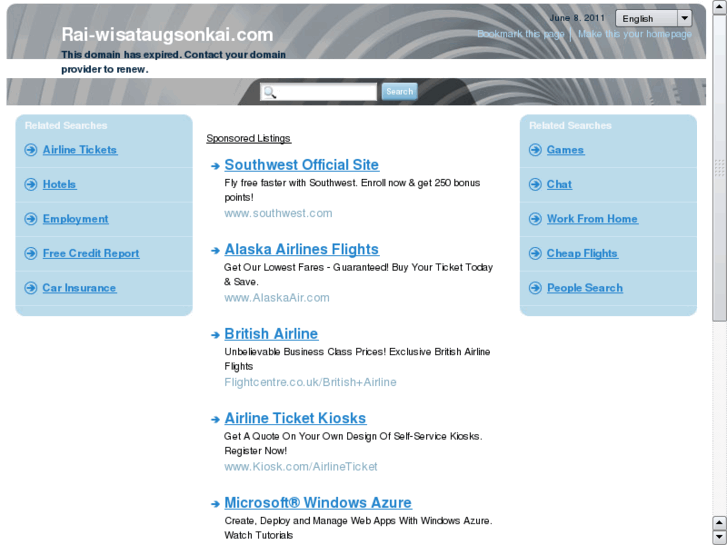Click the arrow icon beside Games
Viewport: 727px width, 545px height.
(535, 150)
